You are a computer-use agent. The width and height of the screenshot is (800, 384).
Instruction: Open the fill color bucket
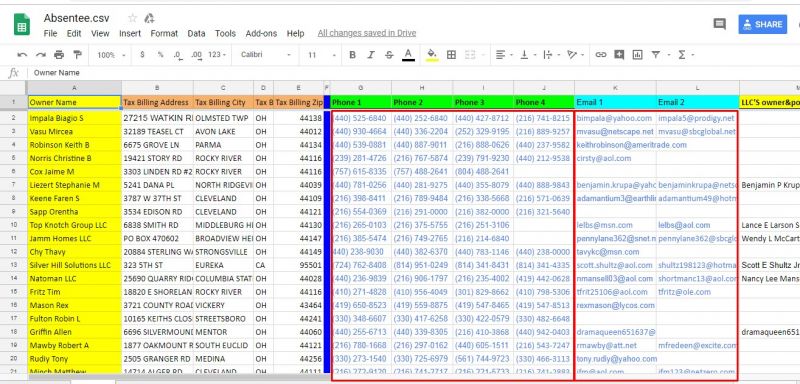pyautogui.click(x=432, y=55)
